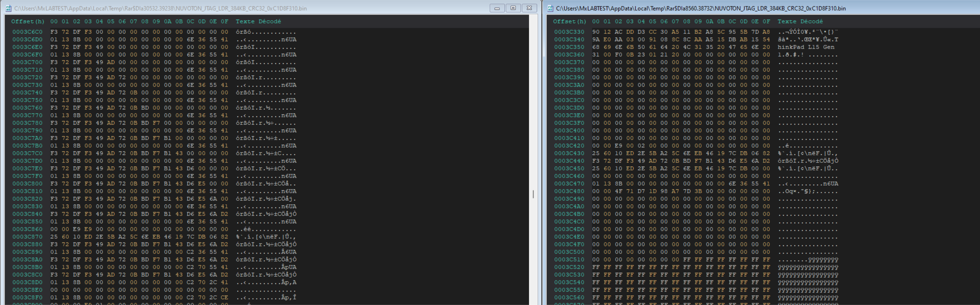Click offset 0003C340 in the right window

coord(569,40)
